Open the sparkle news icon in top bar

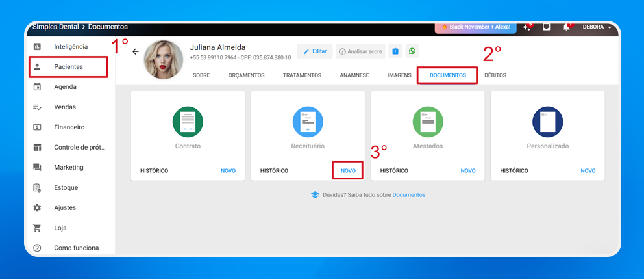[526, 27]
